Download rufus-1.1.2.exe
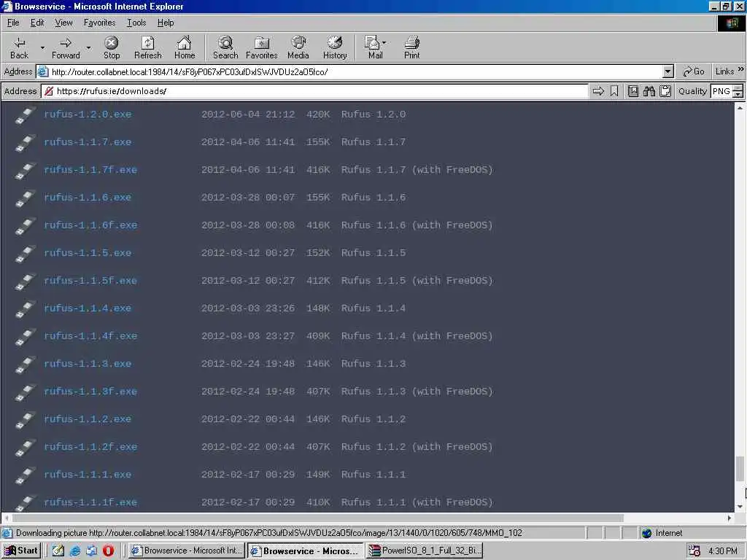 tap(88, 419)
